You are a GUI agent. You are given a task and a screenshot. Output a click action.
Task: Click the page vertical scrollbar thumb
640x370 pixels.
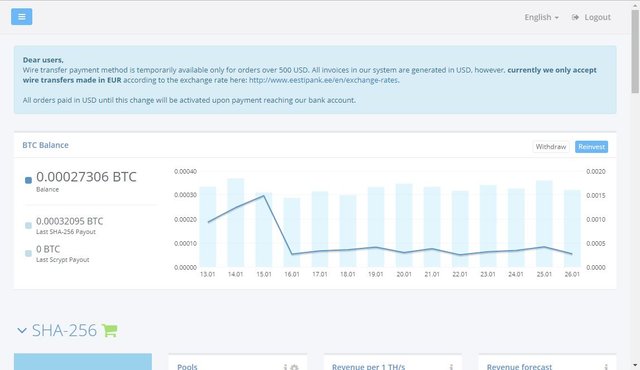click(635, 51)
